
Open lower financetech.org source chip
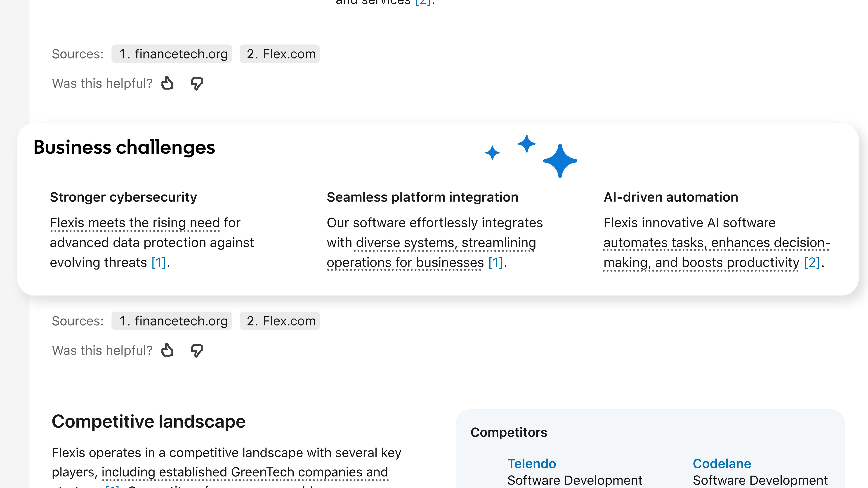172,321
